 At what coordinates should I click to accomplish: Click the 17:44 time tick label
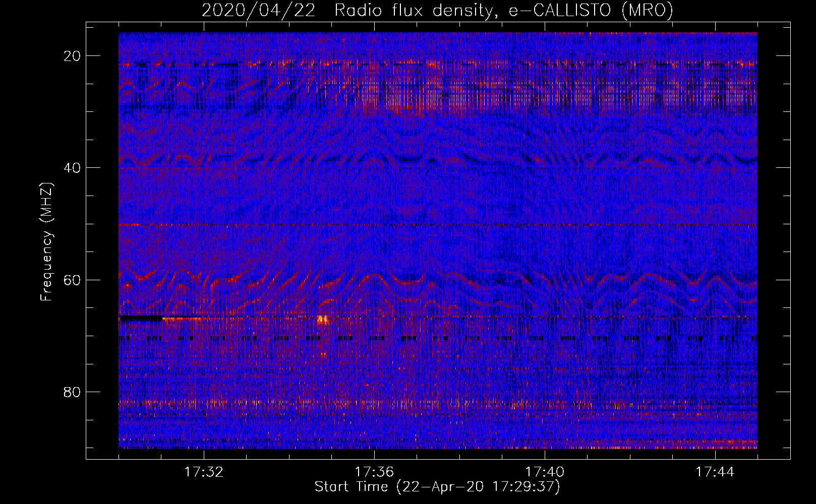coord(715,472)
